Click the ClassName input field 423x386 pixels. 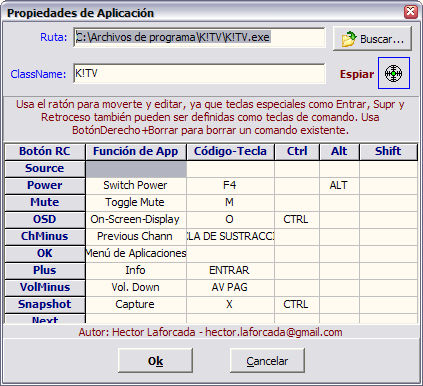(199, 73)
